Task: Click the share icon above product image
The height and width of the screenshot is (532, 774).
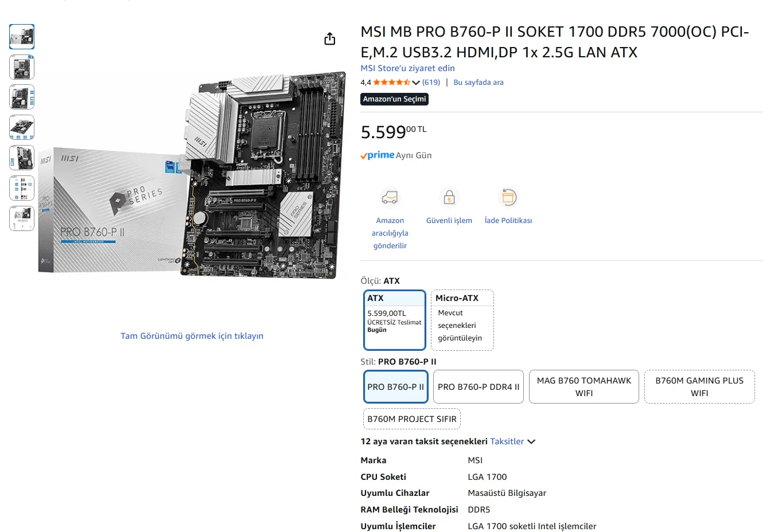Action: coord(329,39)
